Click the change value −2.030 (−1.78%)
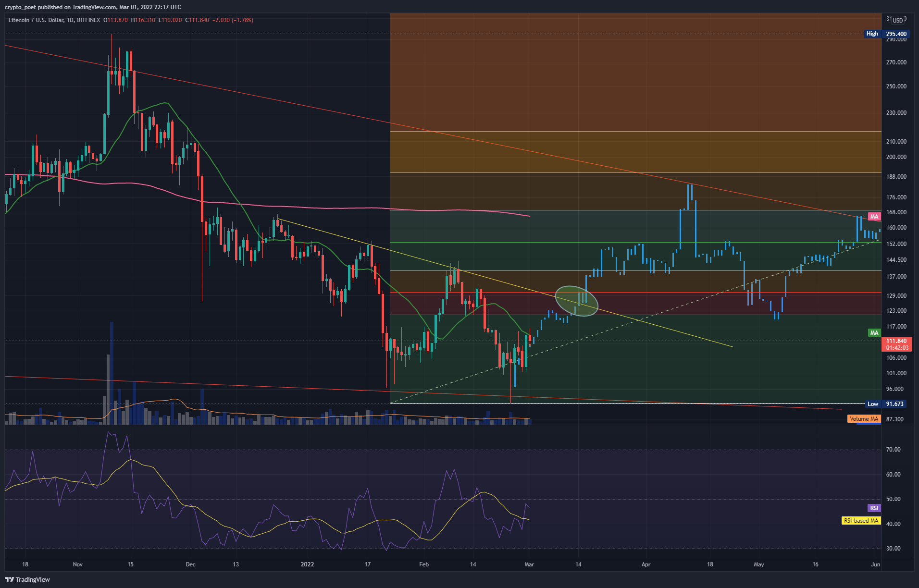Screen dimensions: 919x588 pyautogui.click(x=233, y=20)
